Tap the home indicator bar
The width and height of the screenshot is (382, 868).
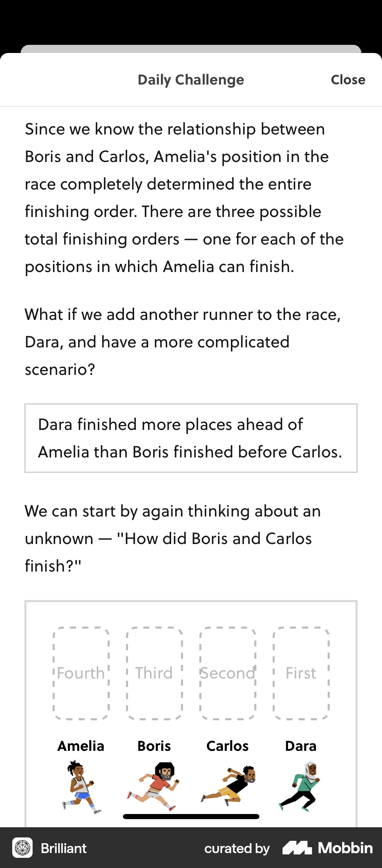[x=191, y=816]
